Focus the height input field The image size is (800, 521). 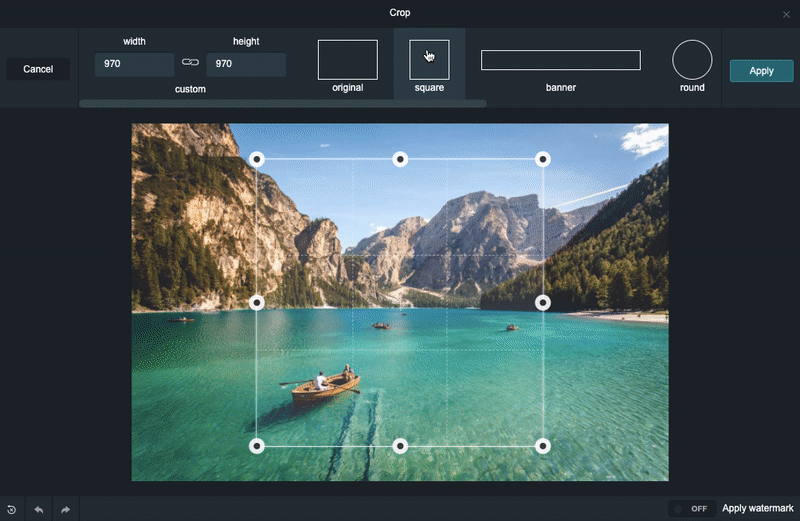pyautogui.click(x=246, y=64)
